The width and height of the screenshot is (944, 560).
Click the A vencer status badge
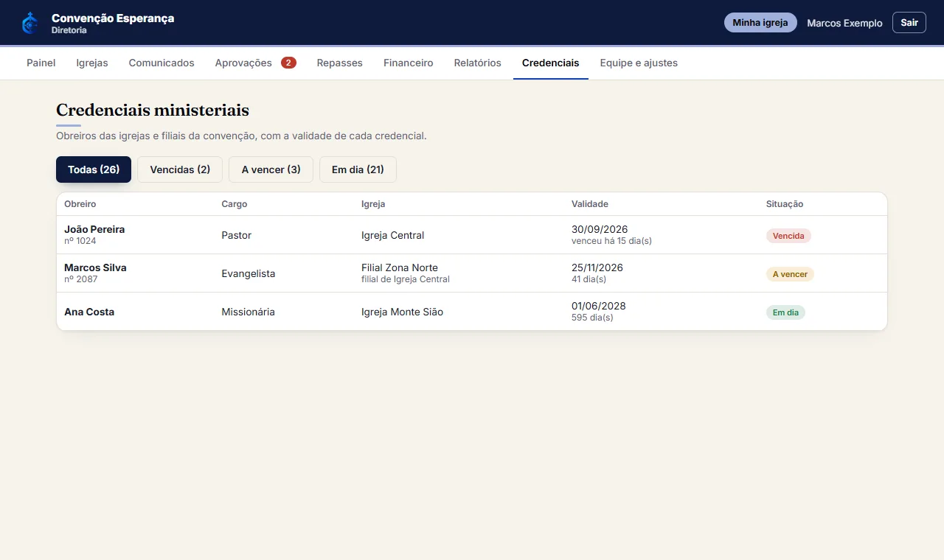(790, 274)
